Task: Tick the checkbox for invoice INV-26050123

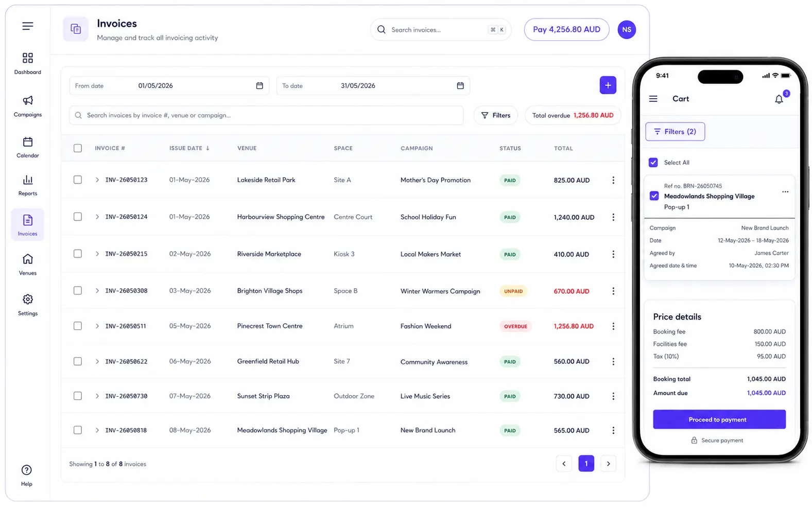Action: tap(78, 180)
